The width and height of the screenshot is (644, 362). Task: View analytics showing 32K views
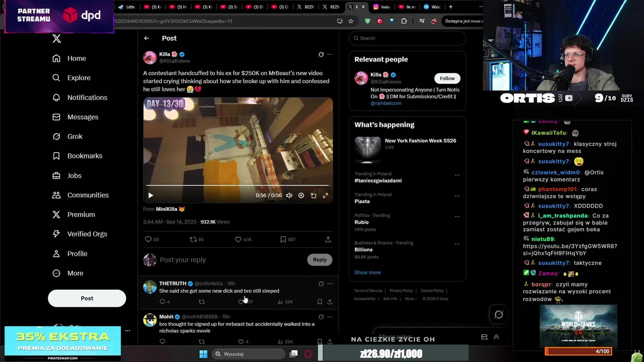(285, 302)
